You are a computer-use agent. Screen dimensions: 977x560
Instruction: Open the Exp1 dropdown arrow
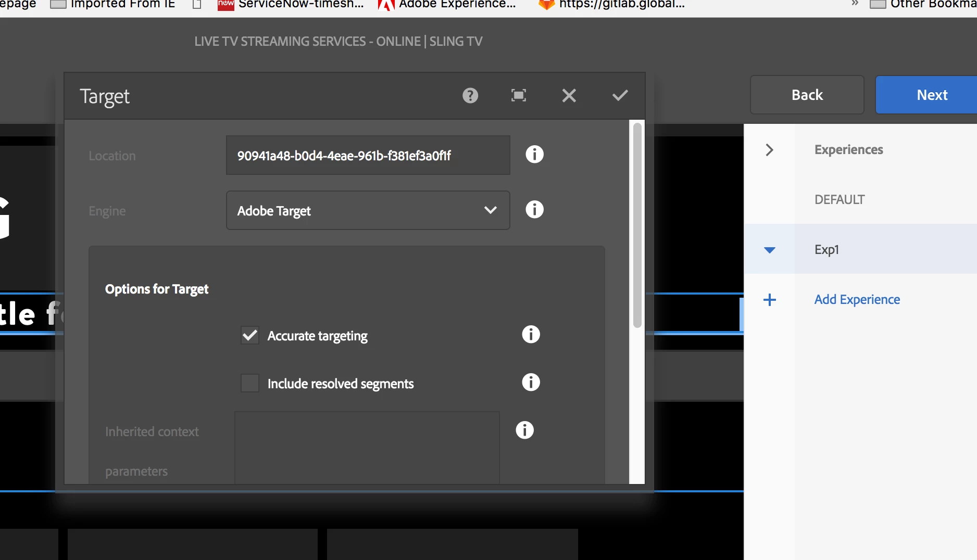coord(769,250)
